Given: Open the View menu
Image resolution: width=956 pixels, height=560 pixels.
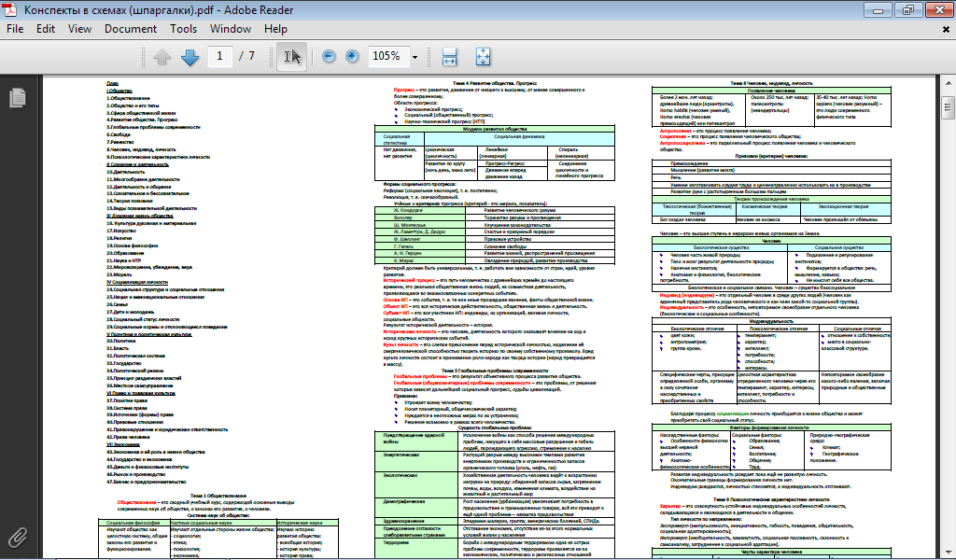Looking at the screenshot, I should click(x=80, y=29).
